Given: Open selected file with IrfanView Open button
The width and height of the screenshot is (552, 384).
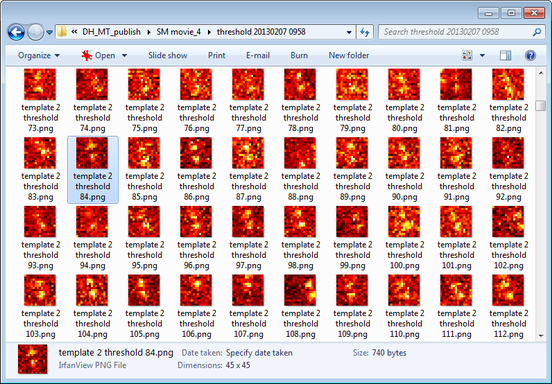Looking at the screenshot, I should pos(98,56).
